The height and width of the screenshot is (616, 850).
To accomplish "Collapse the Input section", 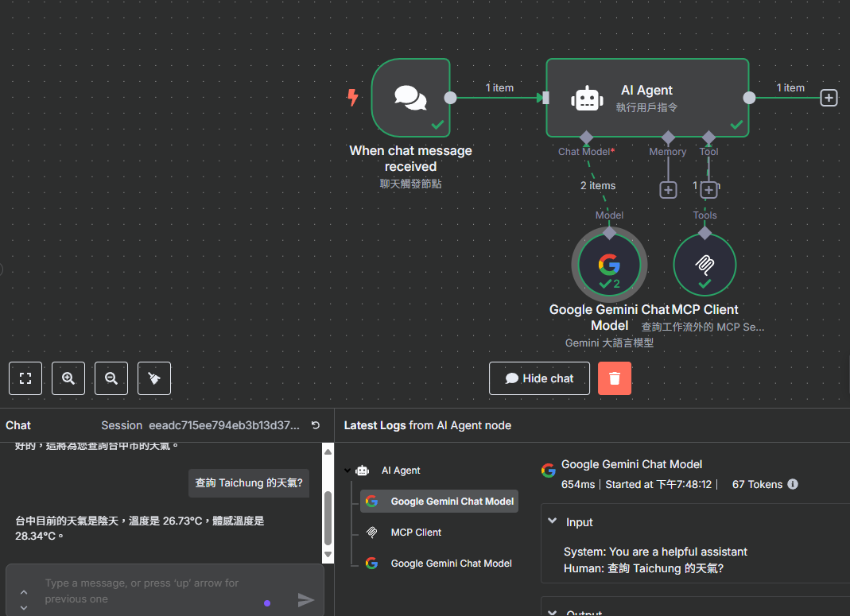I will coord(553,522).
